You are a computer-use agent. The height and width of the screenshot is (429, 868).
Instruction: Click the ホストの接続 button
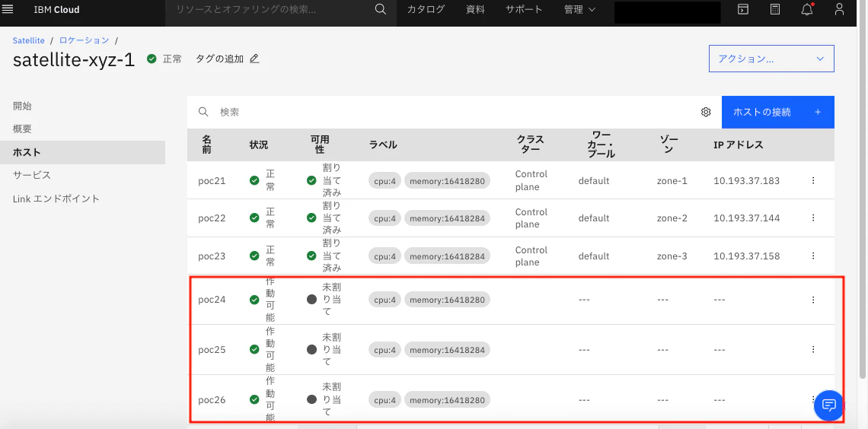coord(777,113)
